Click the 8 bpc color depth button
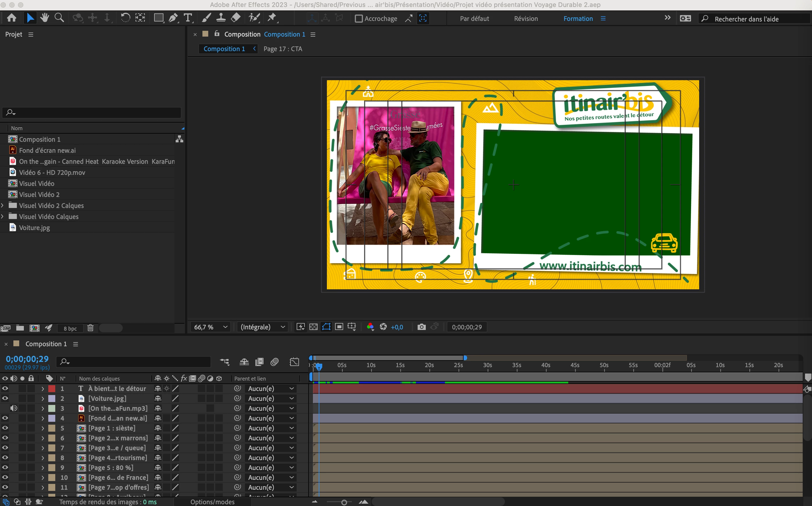 70,328
